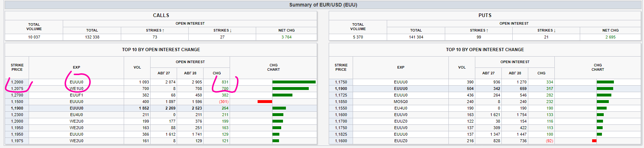Click the Summary of EUR/USD (EUU) title
Image resolution: width=644 pixels, height=148 pixels.
point(323,5)
